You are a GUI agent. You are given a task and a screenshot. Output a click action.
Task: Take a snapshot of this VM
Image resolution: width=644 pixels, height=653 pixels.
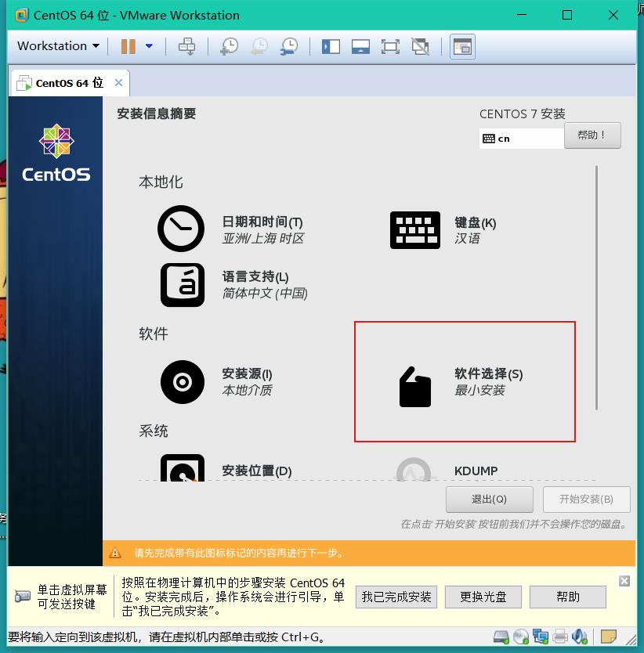click(x=230, y=46)
